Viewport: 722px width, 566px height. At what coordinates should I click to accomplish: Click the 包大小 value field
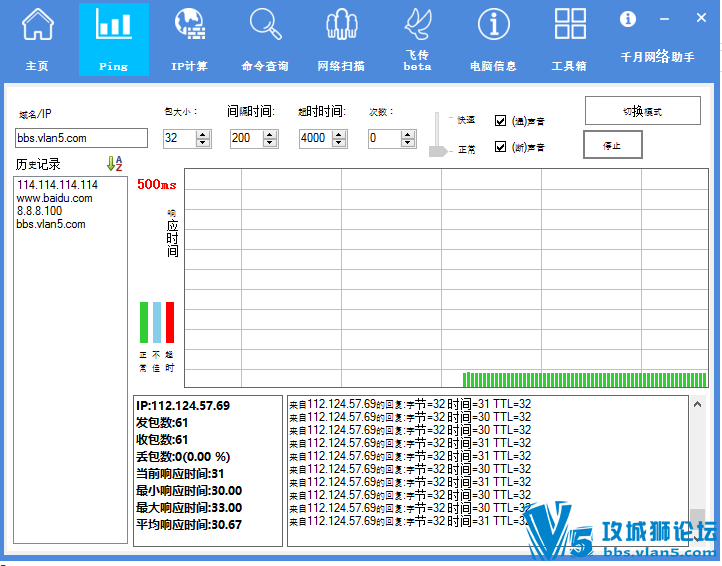click(180, 138)
